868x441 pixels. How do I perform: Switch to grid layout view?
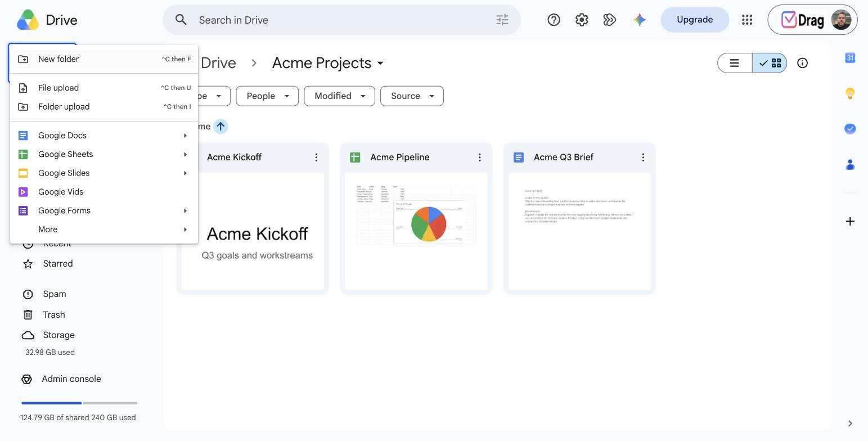click(770, 63)
